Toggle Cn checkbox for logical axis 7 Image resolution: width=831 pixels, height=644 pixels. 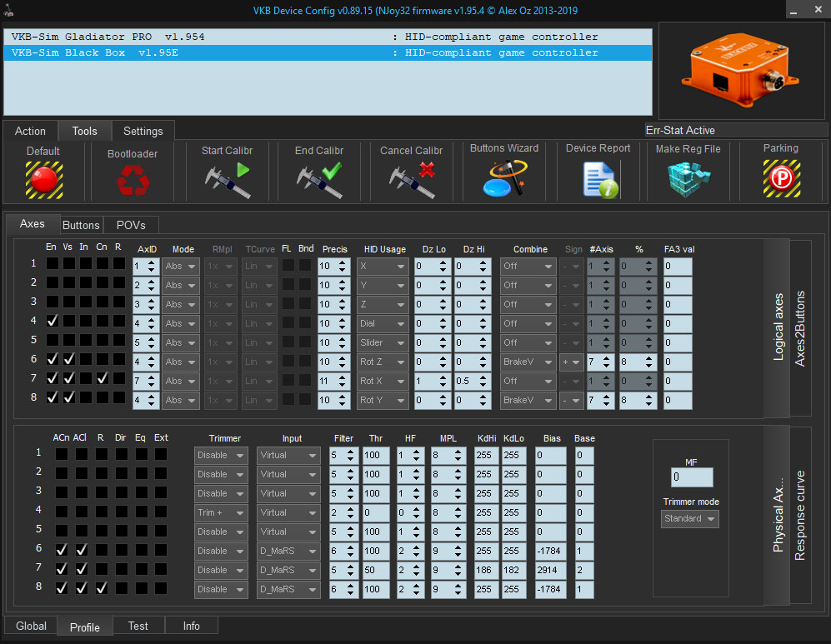click(x=103, y=378)
